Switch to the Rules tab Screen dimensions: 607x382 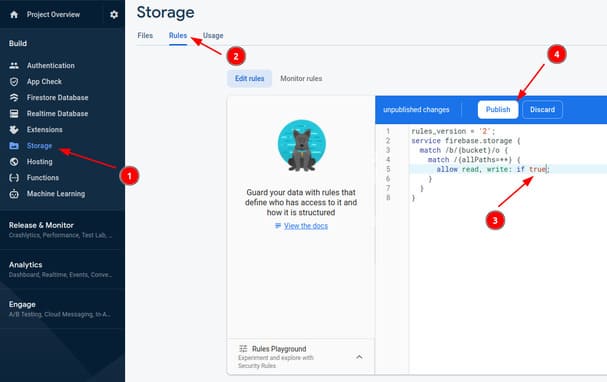pos(178,36)
